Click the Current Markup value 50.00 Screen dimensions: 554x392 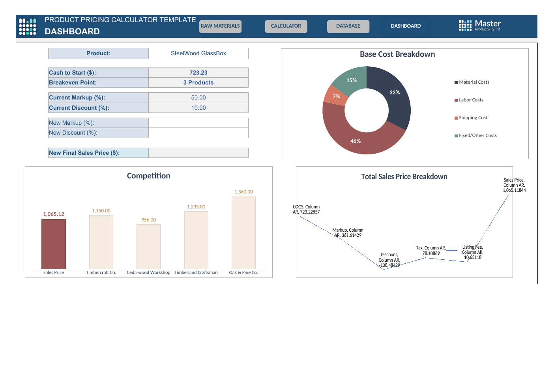(198, 98)
